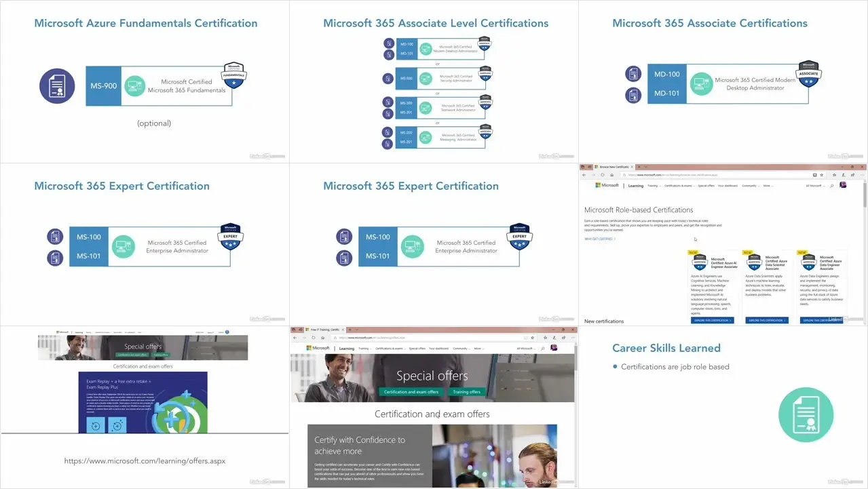Open Your dashboard on large Special offers page
Screen dimensions: 868x489
coord(439,349)
